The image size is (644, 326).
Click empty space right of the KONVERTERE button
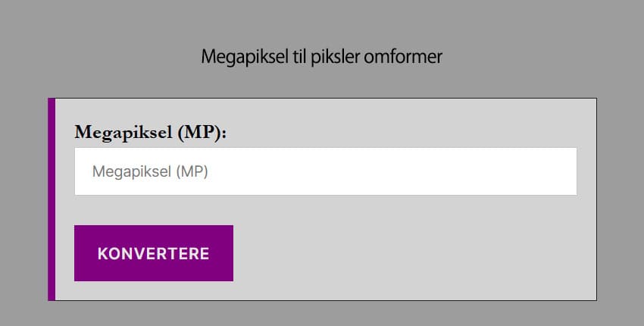(x=409, y=253)
